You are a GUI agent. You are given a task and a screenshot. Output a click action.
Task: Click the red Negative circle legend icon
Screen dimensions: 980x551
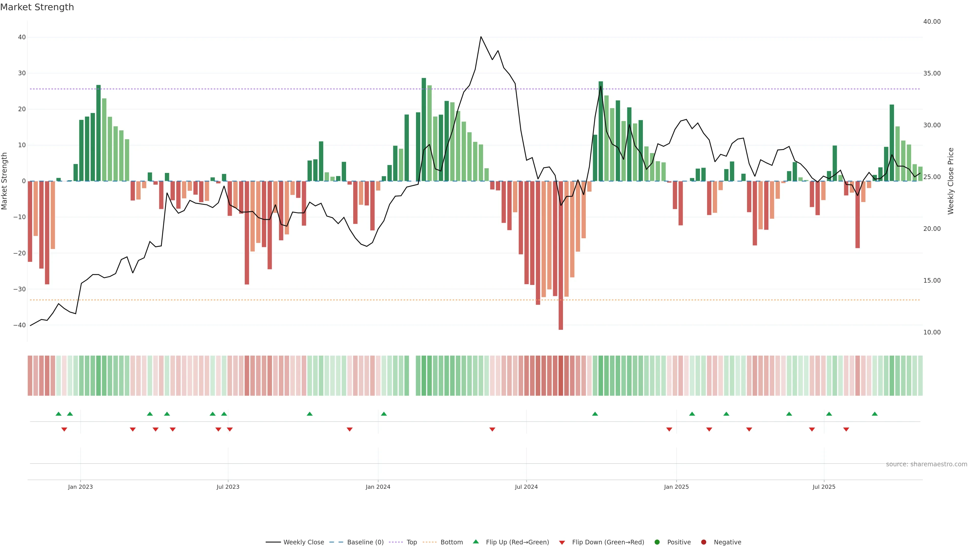pyautogui.click(x=703, y=542)
